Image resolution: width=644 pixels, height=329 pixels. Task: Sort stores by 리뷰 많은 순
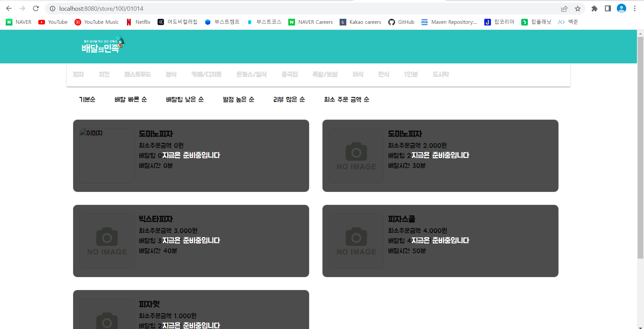point(289,99)
